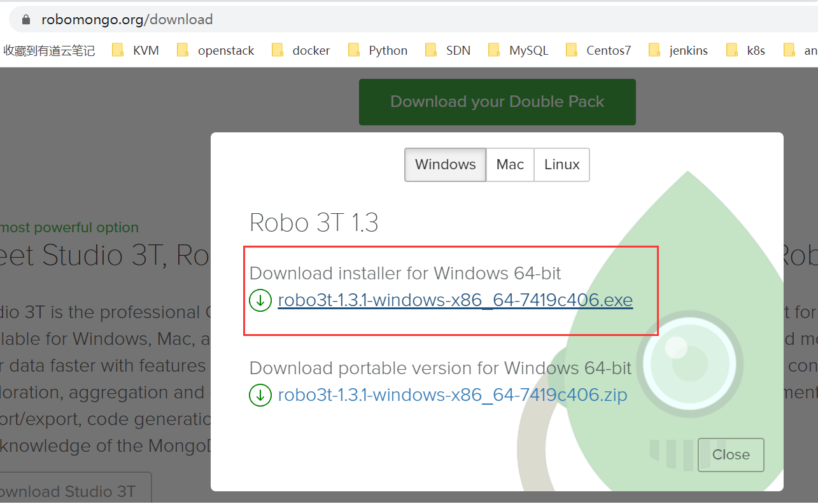Open the MySQL bookmark folder
Image resolution: width=818 pixels, height=504 pixels.
pos(518,50)
